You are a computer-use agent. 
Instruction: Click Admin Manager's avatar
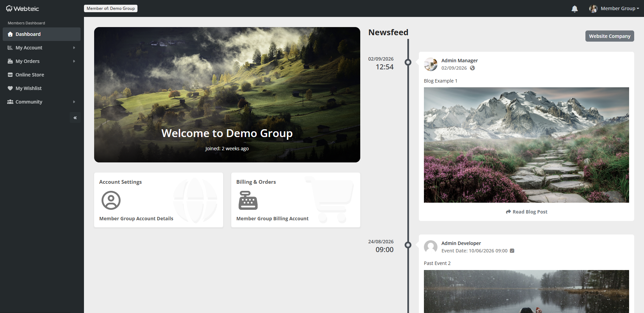431,64
